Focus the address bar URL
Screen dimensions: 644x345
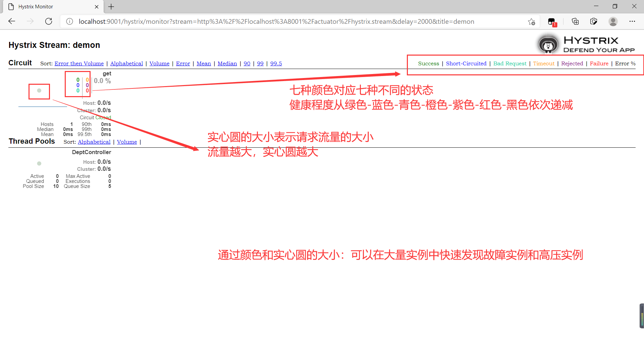(x=276, y=21)
